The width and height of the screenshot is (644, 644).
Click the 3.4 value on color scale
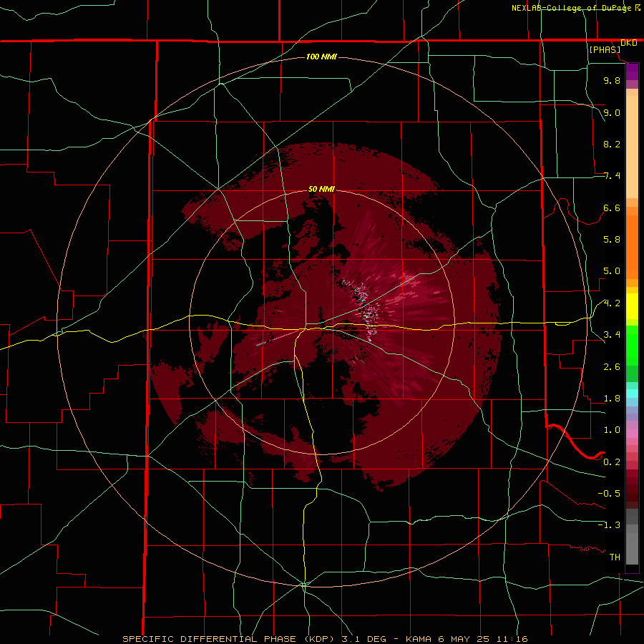coord(612,335)
